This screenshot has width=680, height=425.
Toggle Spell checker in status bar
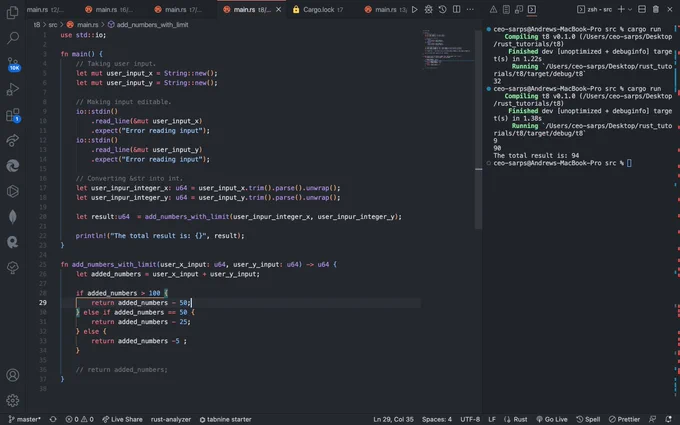588,419
